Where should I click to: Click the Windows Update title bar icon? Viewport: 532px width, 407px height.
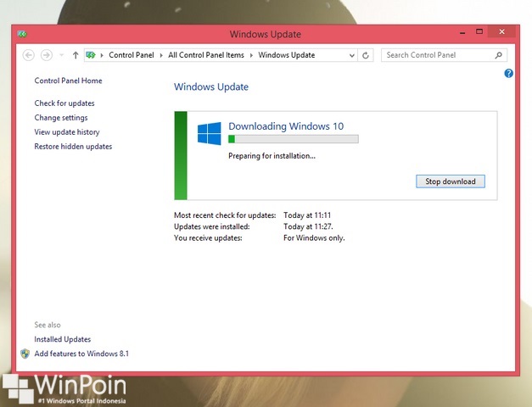coord(22,34)
